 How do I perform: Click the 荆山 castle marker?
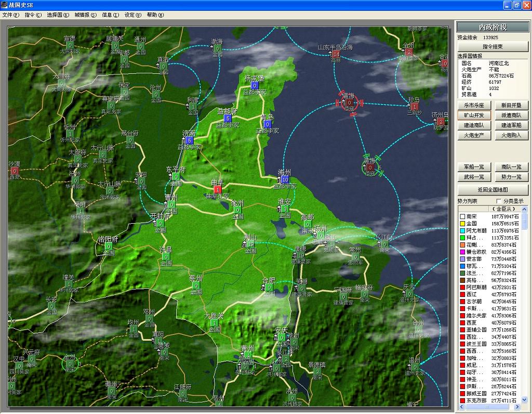tap(251, 243)
